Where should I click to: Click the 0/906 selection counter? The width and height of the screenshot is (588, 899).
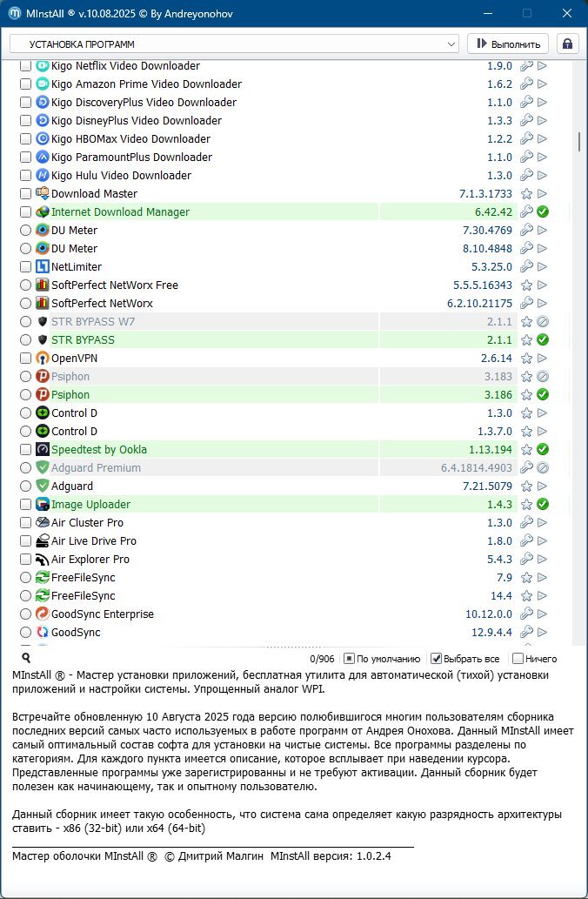click(x=322, y=659)
